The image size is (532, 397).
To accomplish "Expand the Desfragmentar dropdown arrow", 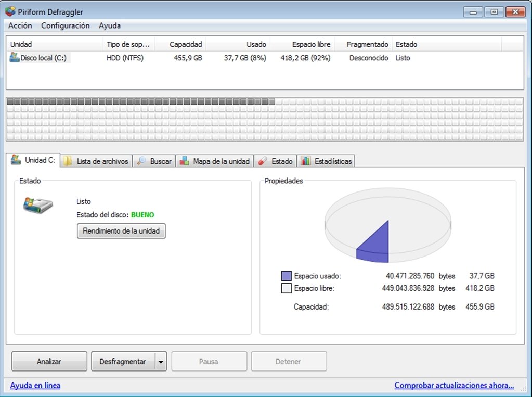I will pos(161,361).
